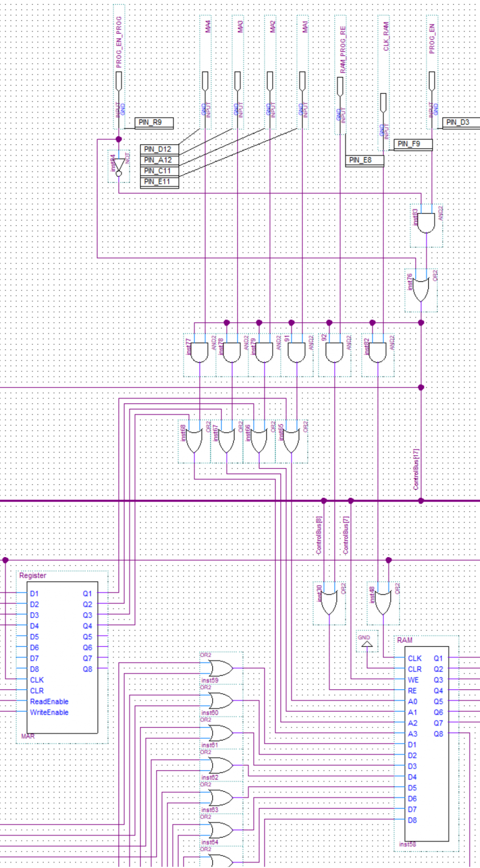Viewport: 480px width, 868px height.
Task: Click the Register block title
Action: [x=33, y=576]
